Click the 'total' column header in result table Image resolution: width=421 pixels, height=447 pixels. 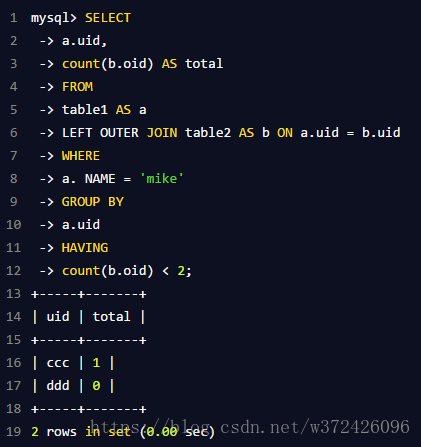111,317
